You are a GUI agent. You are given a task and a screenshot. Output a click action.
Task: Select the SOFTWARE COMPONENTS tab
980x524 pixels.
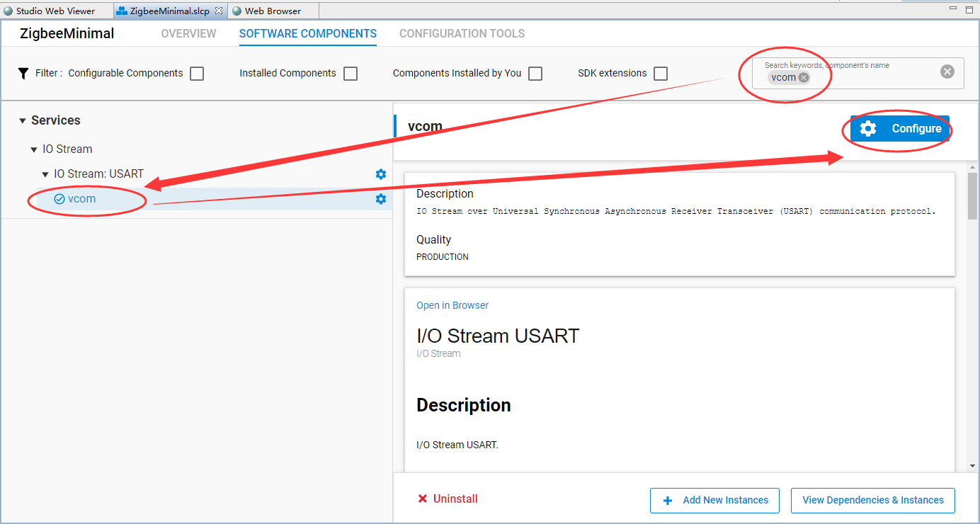pyautogui.click(x=308, y=34)
